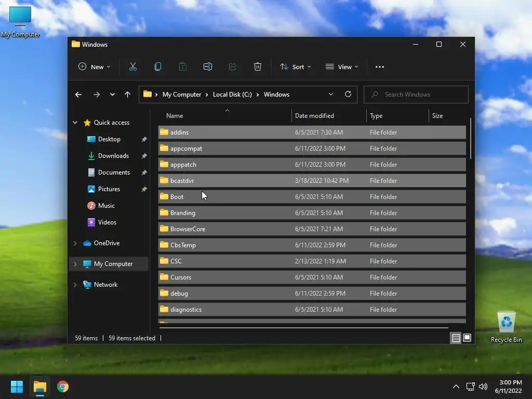Sort by Type column header

tap(397, 116)
